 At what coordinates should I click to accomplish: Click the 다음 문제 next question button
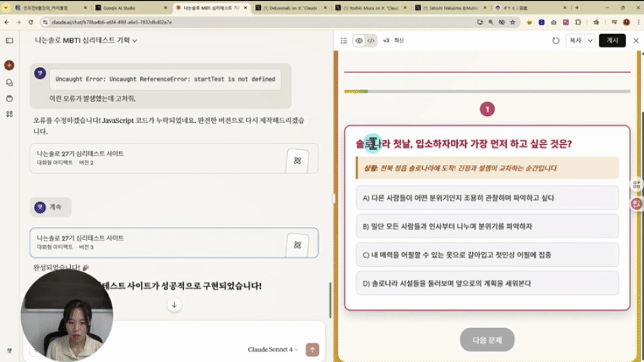pyautogui.click(x=487, y=340)
